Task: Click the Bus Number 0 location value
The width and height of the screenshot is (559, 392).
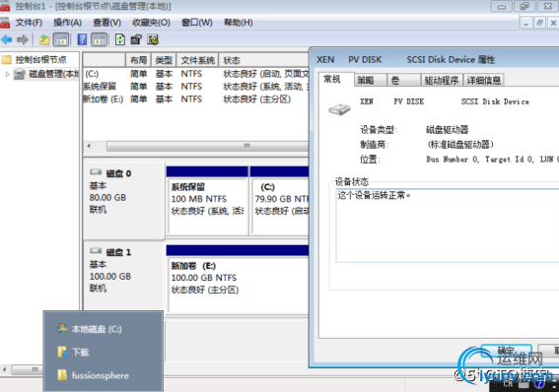Action: click(492, 160)
